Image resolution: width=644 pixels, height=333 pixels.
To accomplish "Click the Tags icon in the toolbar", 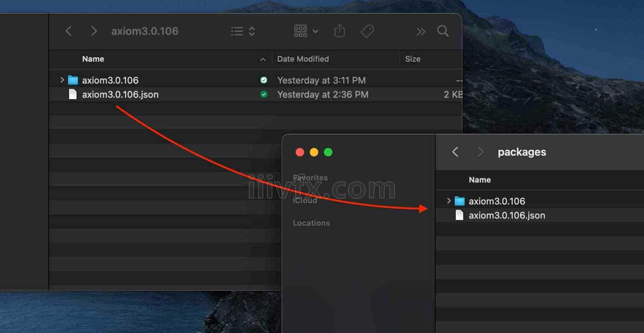I will click(367, 31).
